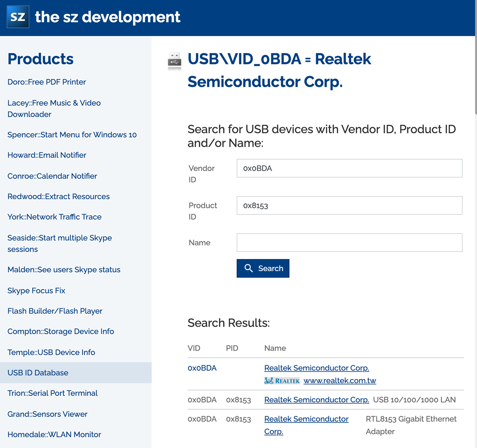The height and width of the screenshot is (448, 477).
Task: Click the SZ logo icon in header
Action: point(18,17)
